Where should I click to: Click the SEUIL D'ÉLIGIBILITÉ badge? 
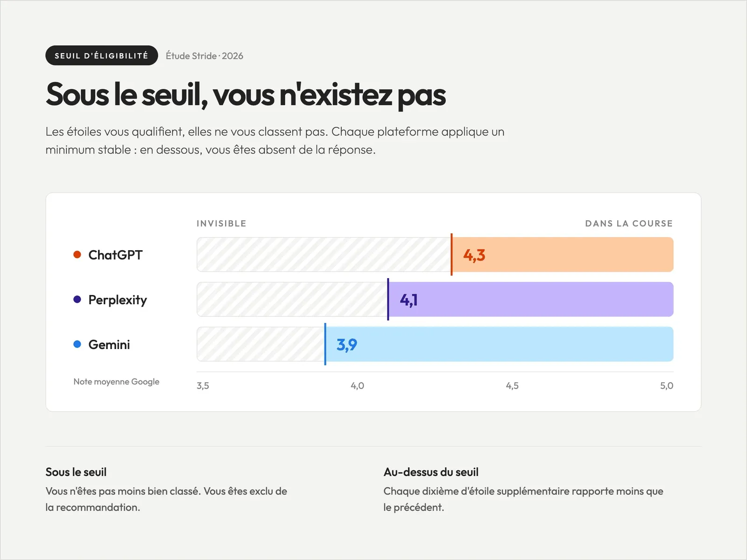[x=101, y=56]
